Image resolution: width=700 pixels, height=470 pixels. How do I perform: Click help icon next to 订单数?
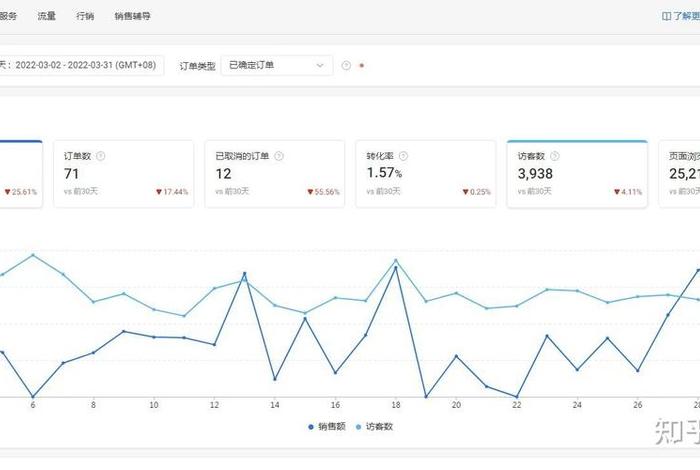coord(101,156)
